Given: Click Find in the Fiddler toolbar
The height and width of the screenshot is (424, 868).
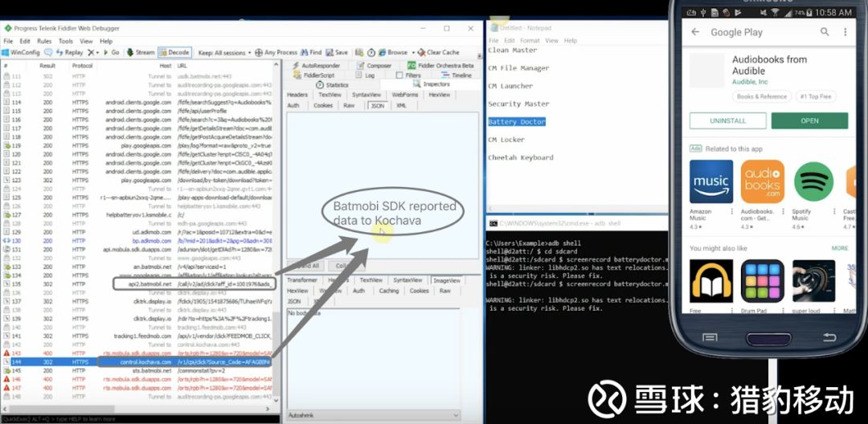Looking at the screenshot, I should point(311,52).
